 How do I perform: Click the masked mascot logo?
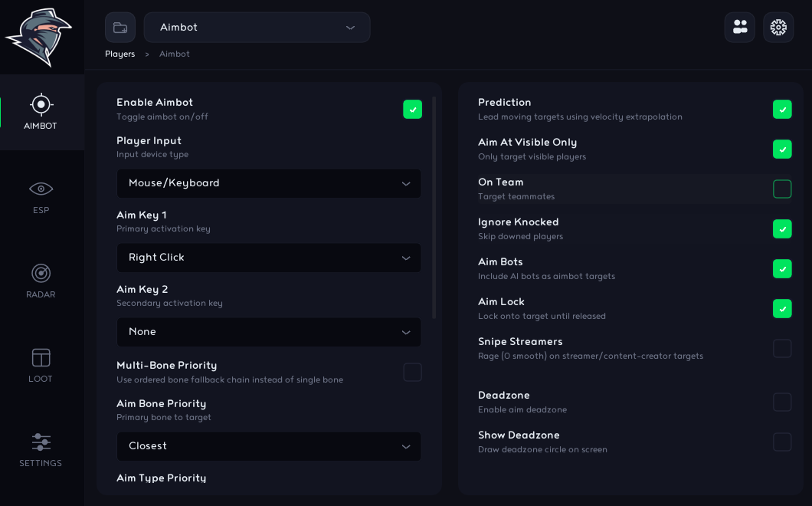pyautogui.click(x=39, y=37)
